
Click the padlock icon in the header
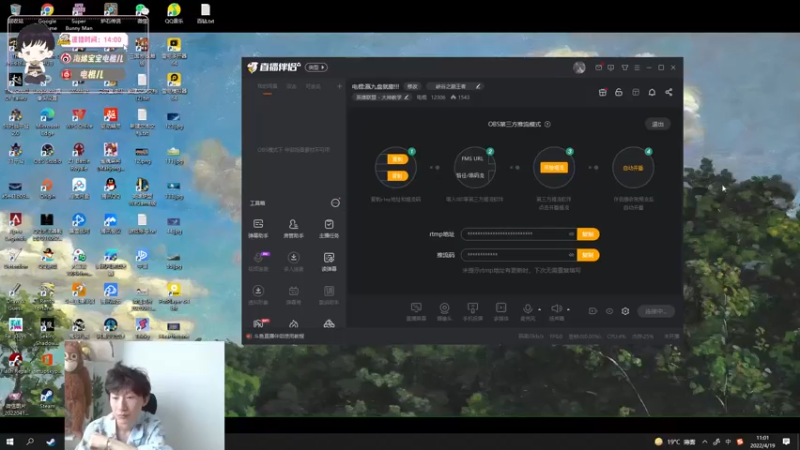(x=619, y=92)
